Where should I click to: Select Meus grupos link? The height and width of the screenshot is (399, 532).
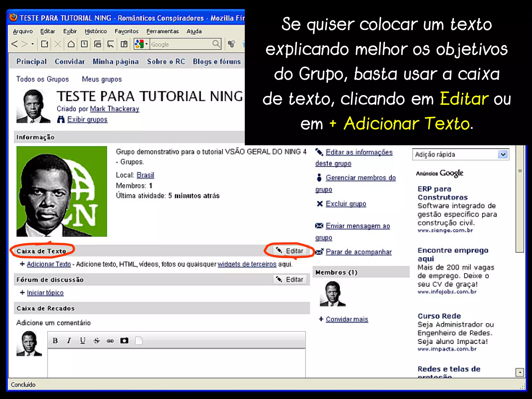(x=102, y=79)
